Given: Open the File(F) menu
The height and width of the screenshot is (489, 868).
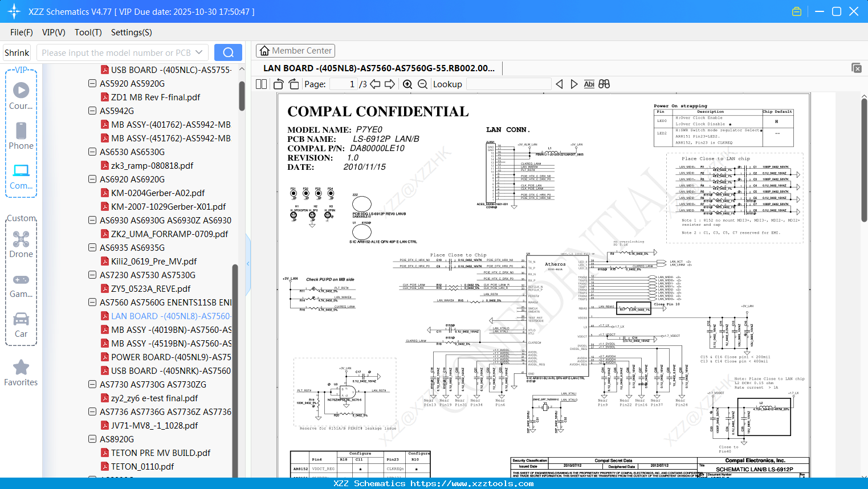Looking at the screenshot, I should click(22, 32).
